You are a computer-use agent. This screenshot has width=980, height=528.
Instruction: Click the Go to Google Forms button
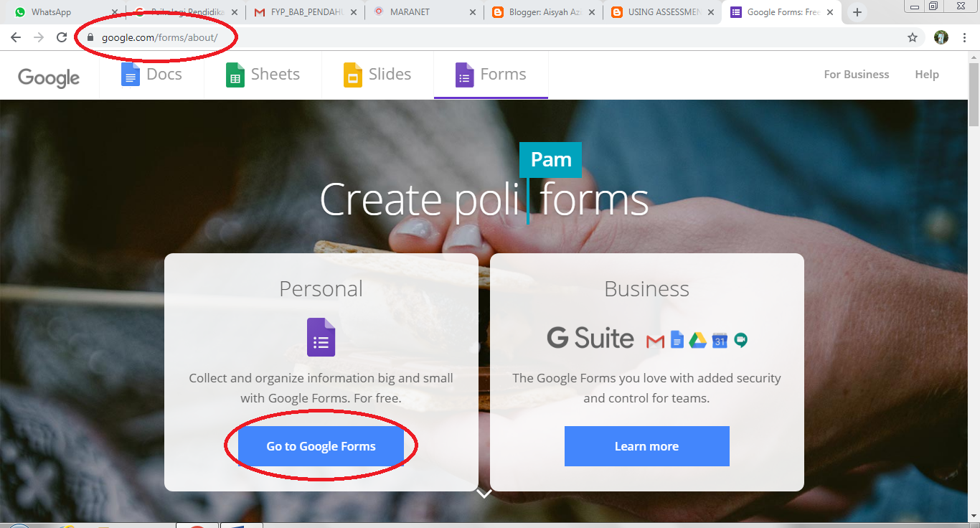coord(321,445)
